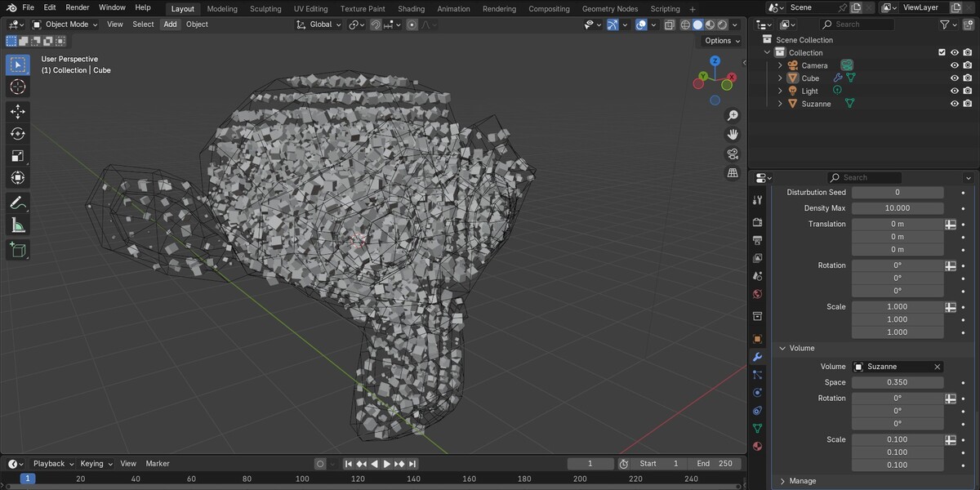The height and width of the screenshot is (490, 980).
Task: Expand the Manage panel
Action: (782, 481)
